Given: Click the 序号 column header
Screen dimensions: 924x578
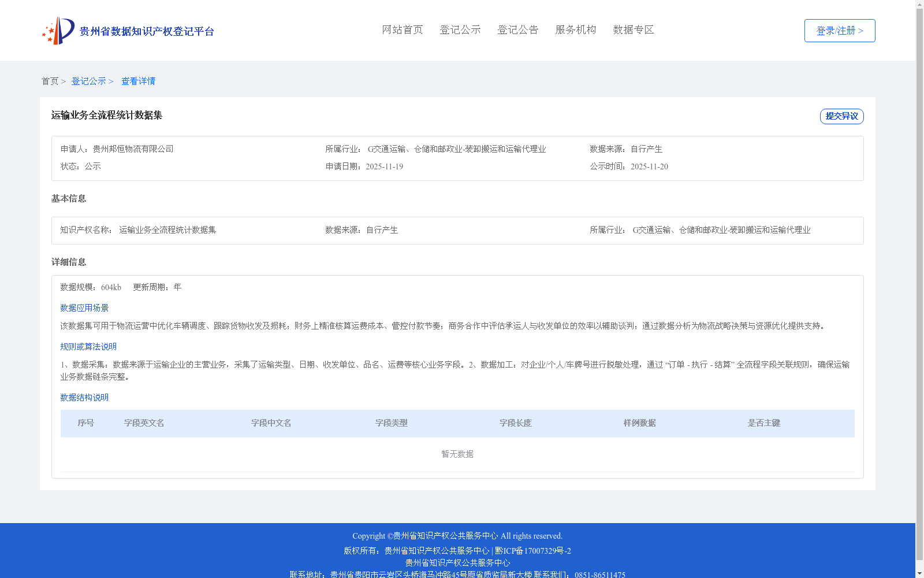Looking at the screenshot, I should pyautogui.click(x=86, y=423).
